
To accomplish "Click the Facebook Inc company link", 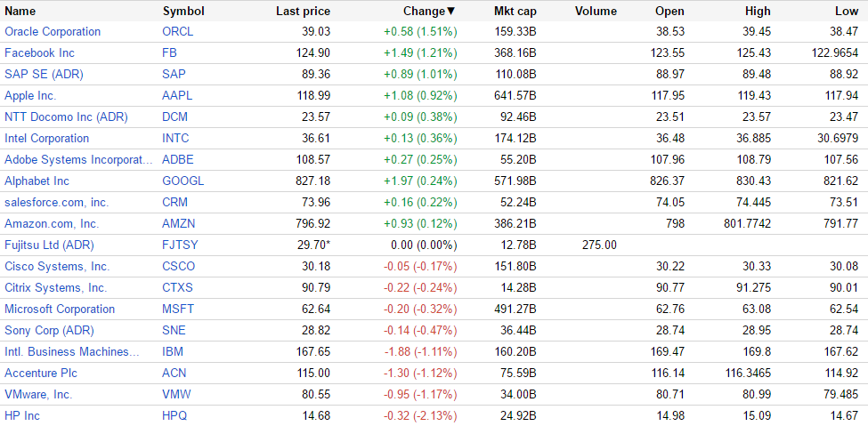I will pyautogui.click(x=39, y=52).
